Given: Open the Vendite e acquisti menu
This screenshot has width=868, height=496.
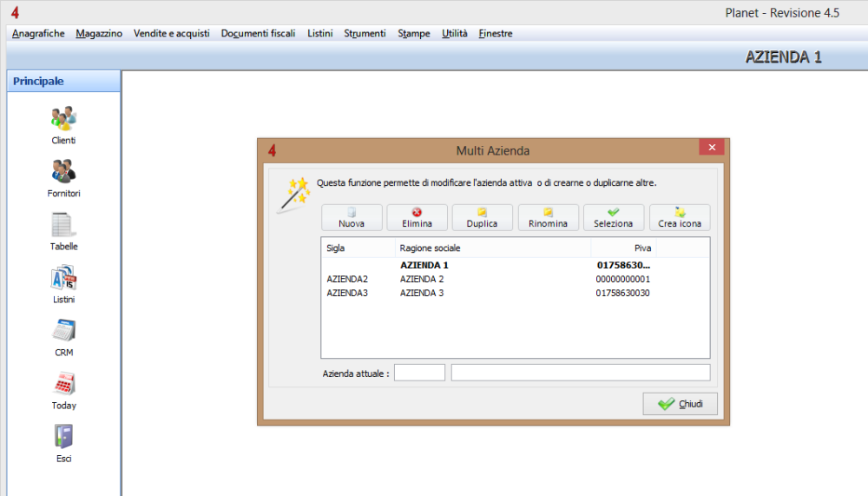Looking at the screenshot, I should click(172, 33).
